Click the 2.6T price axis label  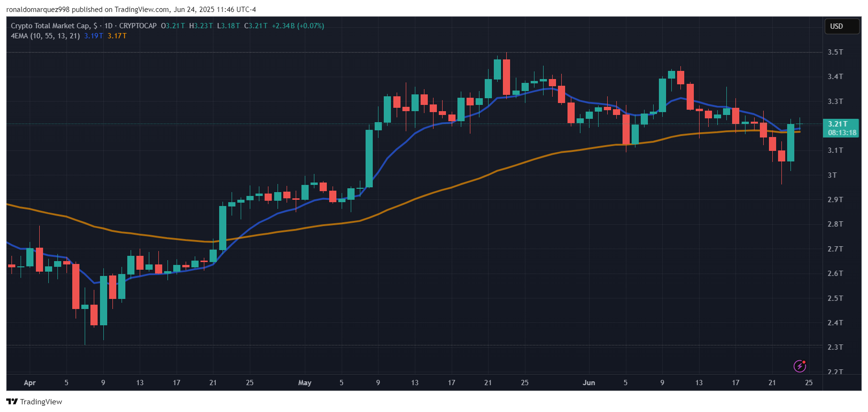click(x=835, y=274)
